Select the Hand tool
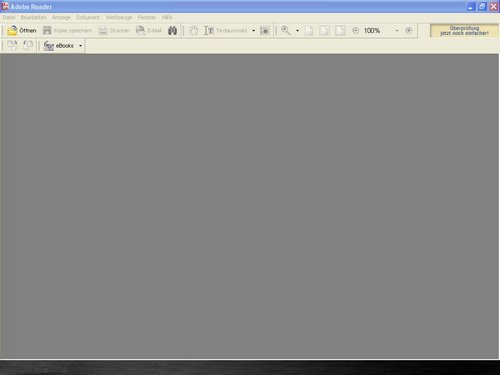Image resolution: width=500 pixels, height=375 pixels. (193, 31)
